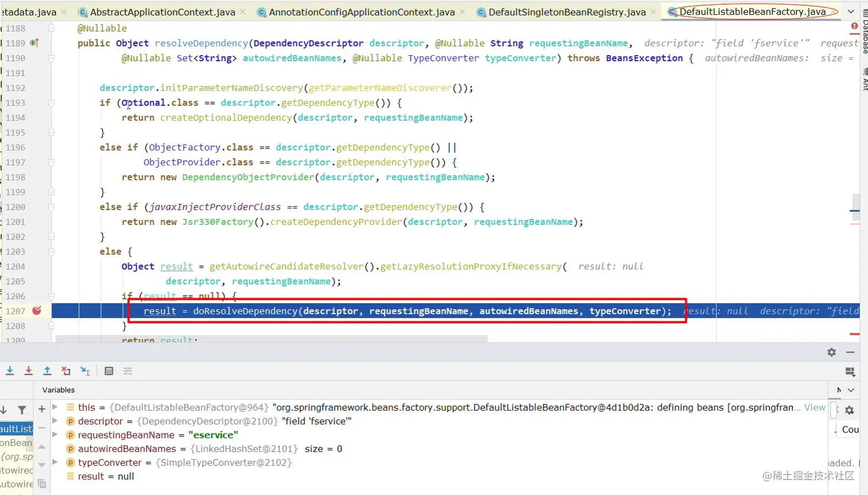
Task: Collapse the else-if block at line 1200
Action: [x=51, y=207]
